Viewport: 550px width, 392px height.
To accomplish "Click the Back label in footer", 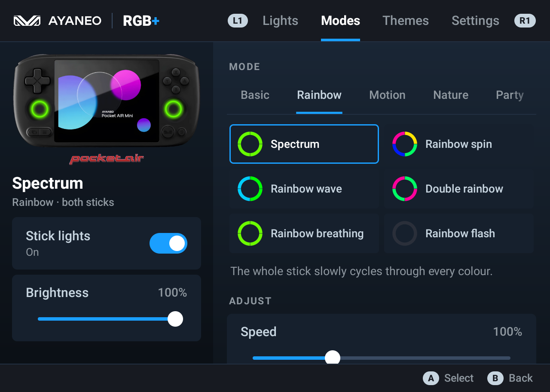I will click(x=521, y=378).
